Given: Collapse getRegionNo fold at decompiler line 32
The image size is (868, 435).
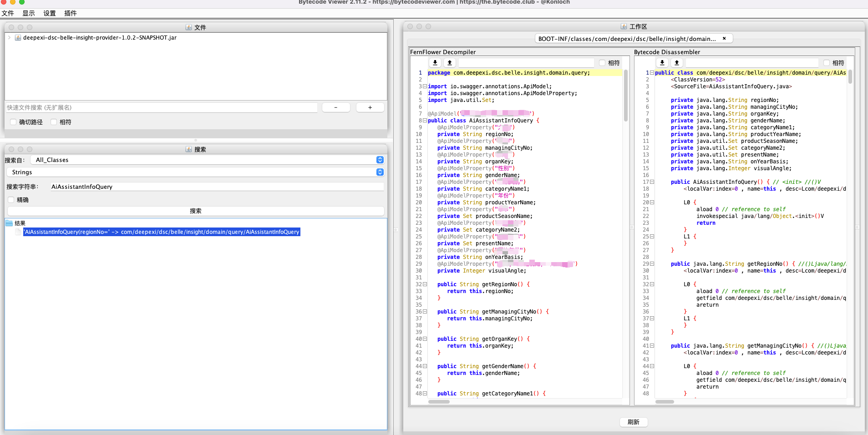Looking at the screenshot, I should click(x=425, y=284).
